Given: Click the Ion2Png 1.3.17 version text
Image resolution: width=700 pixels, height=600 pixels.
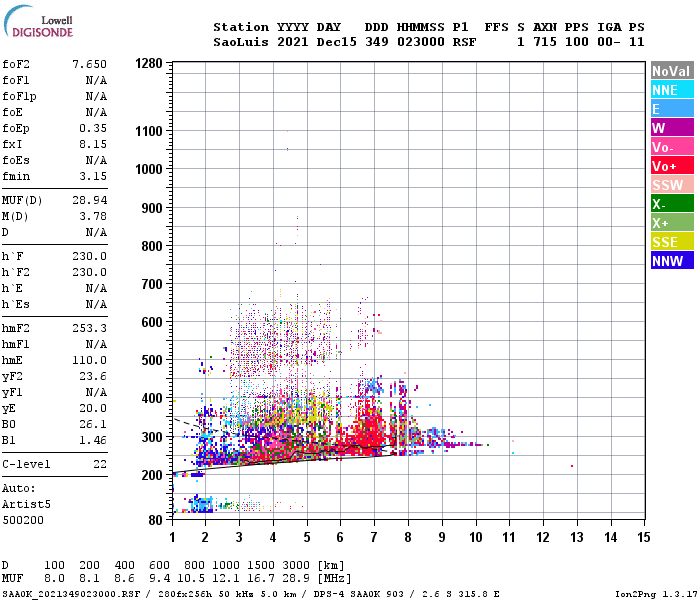Looking at the screenshot, I should [656, 594].
